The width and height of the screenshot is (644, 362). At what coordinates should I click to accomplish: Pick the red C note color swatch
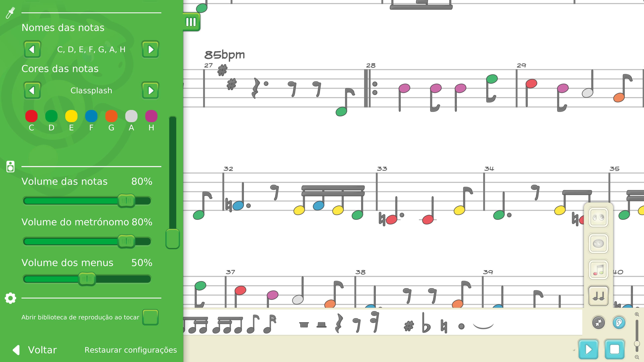[31, 116]
